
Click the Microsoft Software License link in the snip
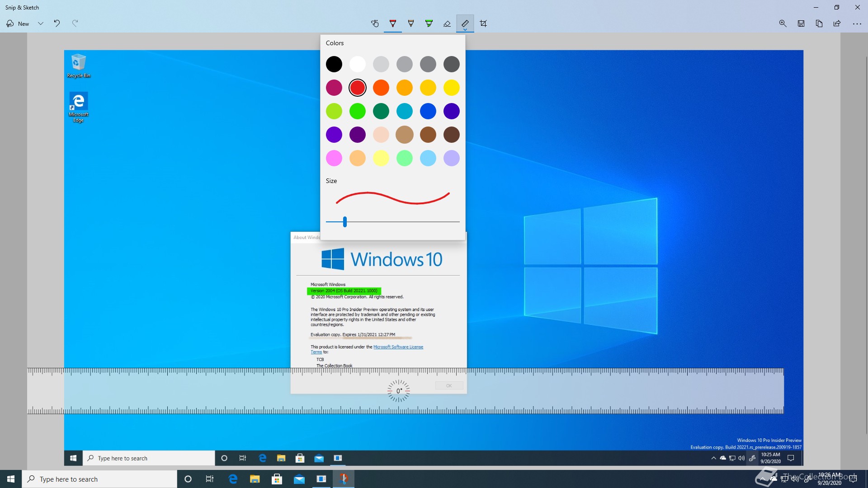click(398, 347)
